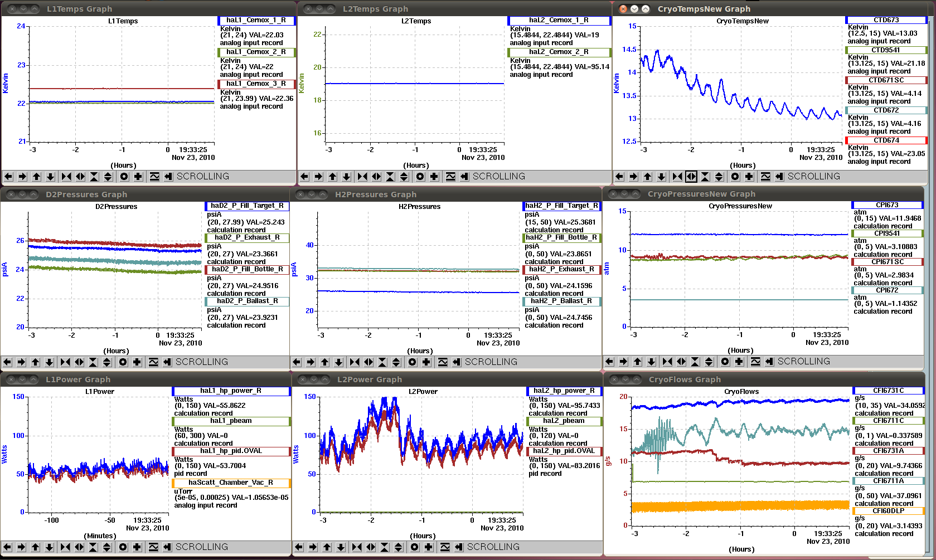936x560 pixels.
Task: Click wave autoscale icon in L1Power Graph
Action: coord(153,547)
